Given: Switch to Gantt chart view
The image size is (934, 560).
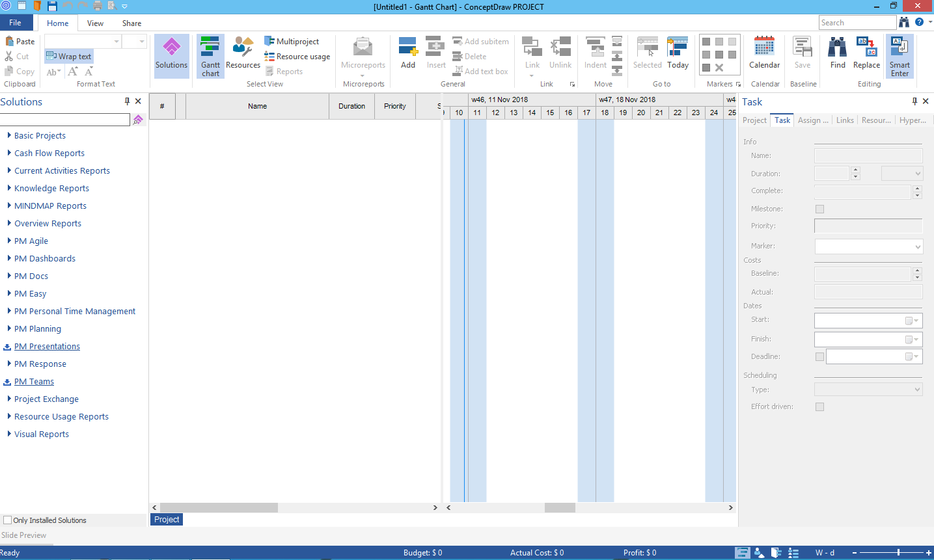Looking at the screenshot, I should click(x=210, y=56).
